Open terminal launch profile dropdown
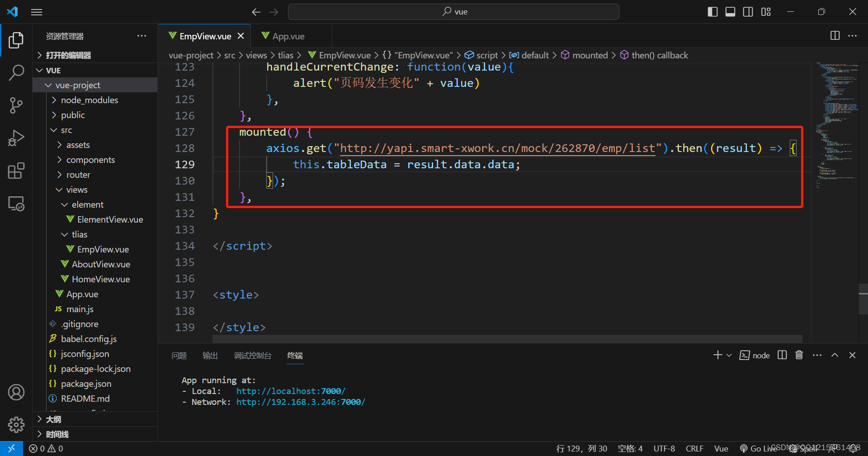This screenshot has width=868, height=456. point(729,356)
